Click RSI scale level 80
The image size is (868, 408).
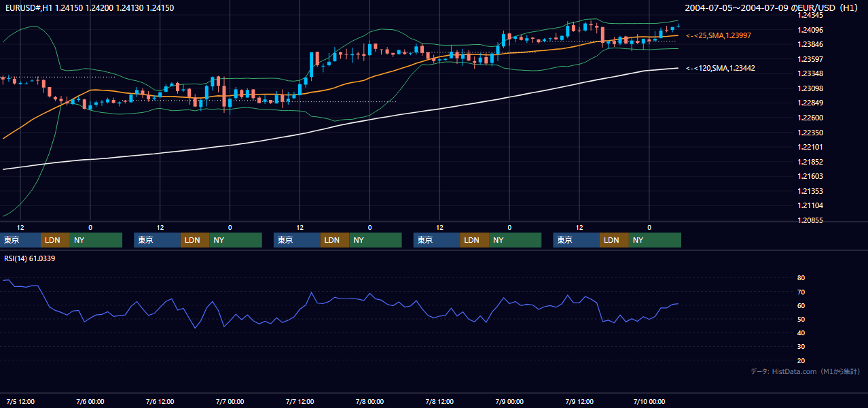801,278
